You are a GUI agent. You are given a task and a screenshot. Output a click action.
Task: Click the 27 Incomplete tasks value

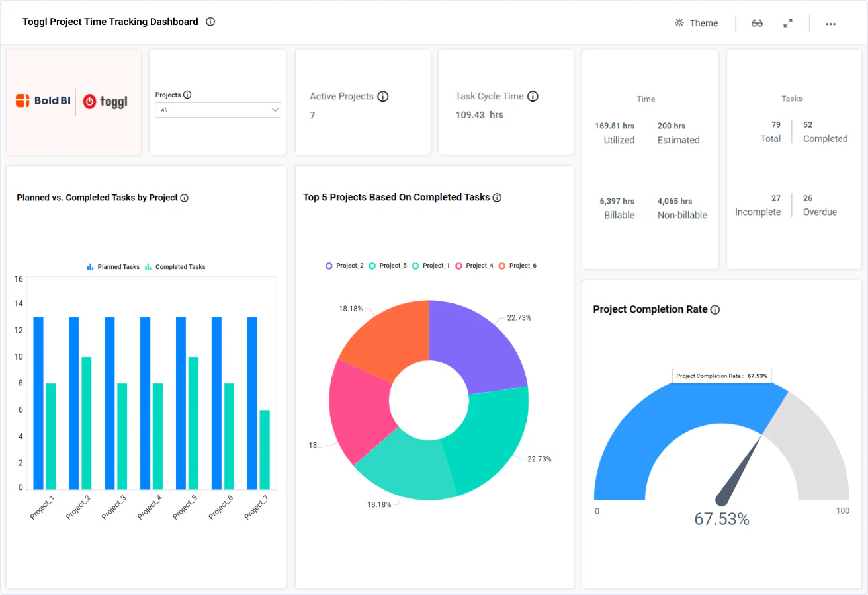(776, 198)
